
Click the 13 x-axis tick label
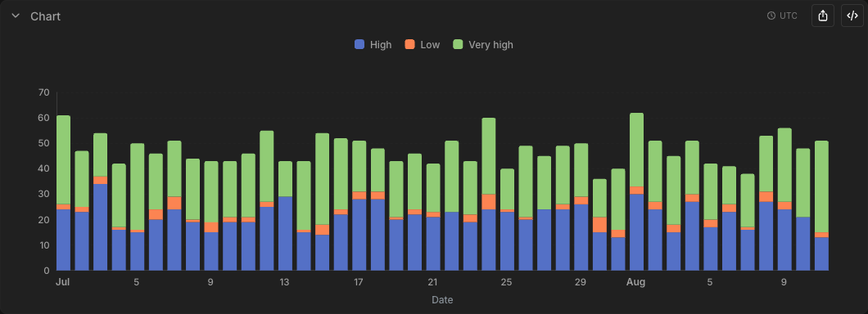[x=284, y=282]
